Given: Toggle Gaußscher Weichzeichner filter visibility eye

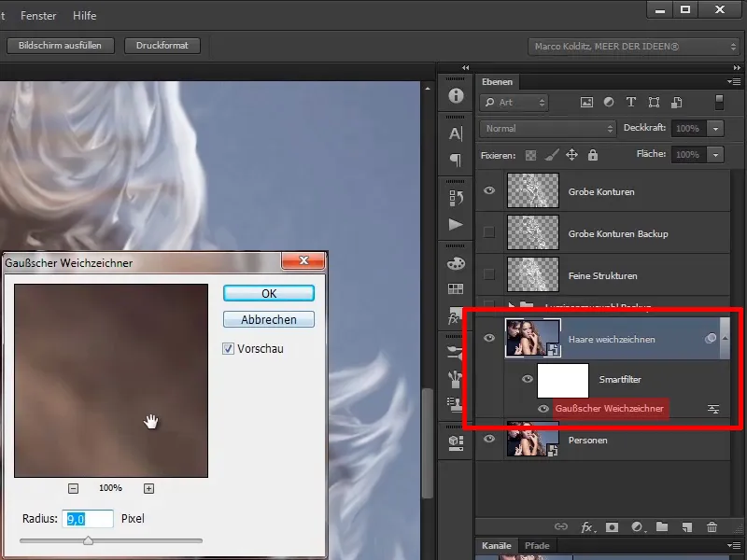Looking at the screenshot, I should (543, 409).
